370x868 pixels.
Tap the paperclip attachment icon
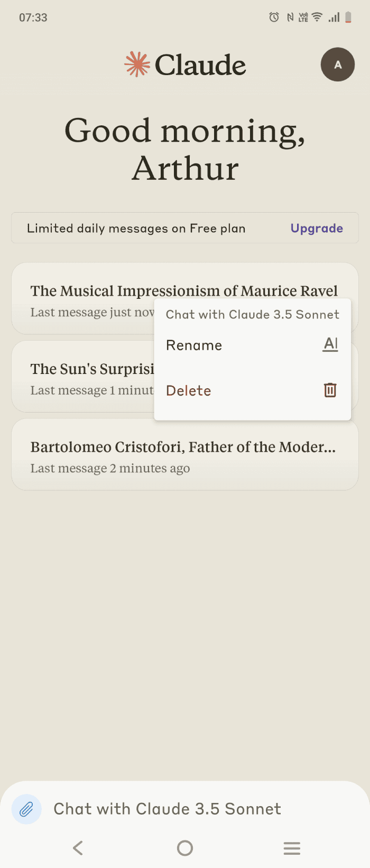(26, 809)
